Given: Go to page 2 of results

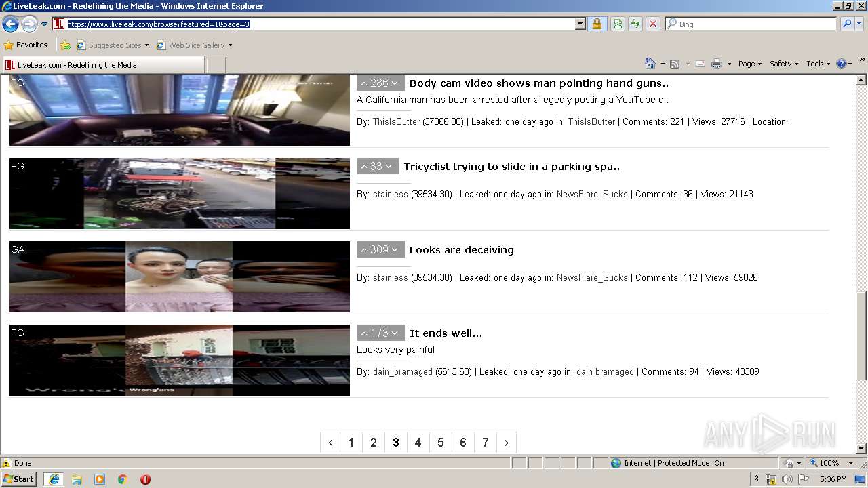Looking at the screenshot, I should click(374, 443).
